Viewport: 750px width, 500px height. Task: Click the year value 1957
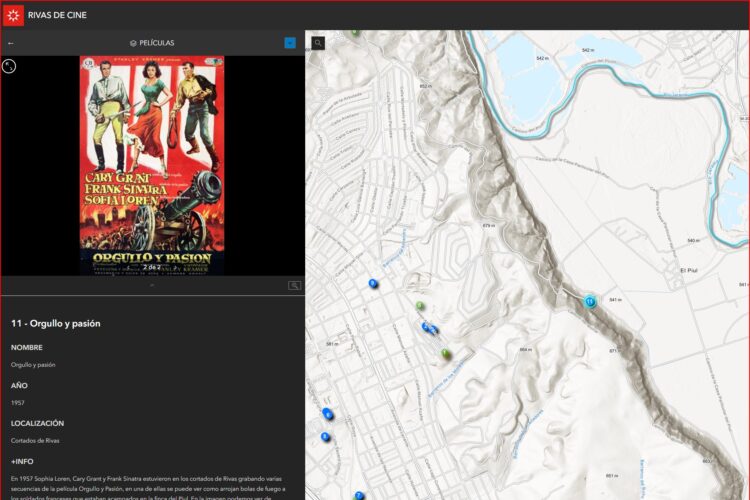pyautogui.click(x=18, y=403)
